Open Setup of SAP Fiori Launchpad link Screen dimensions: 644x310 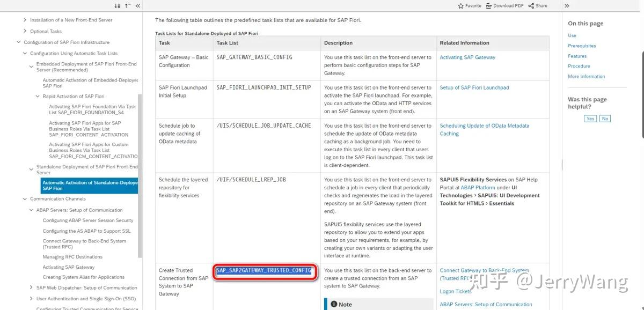(474, 87)
